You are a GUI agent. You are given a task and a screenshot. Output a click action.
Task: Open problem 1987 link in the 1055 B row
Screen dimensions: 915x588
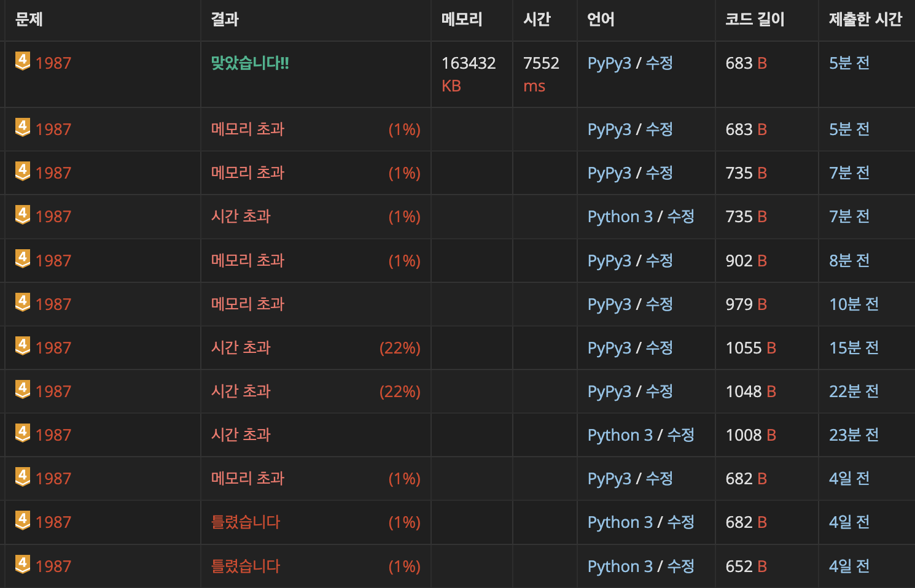(53, 348)
